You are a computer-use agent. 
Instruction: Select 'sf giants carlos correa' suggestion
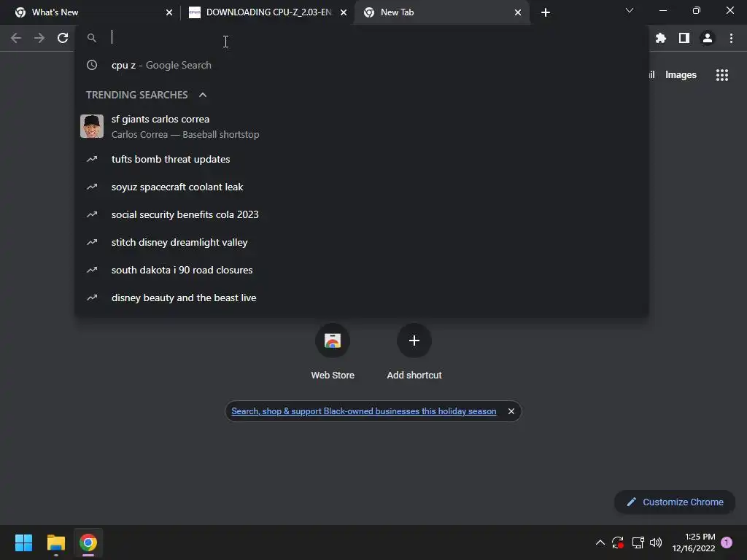click(362, 126)
